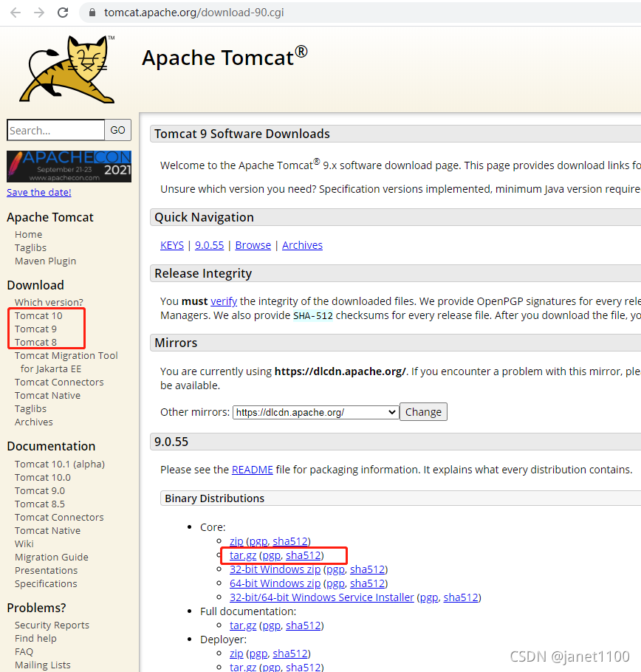Open Tomcat Connectors under Download
Screen dimensions: 641x672
(59, 383)
